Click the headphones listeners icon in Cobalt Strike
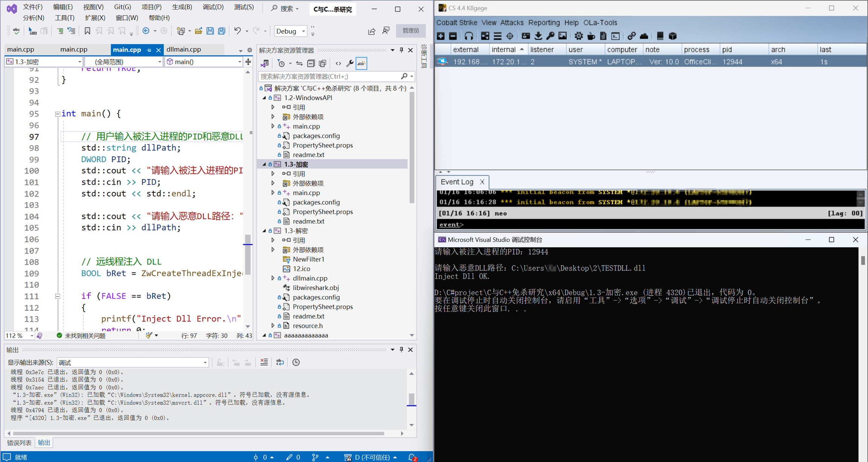This screenshot has height=462, width=868. (469, 36)
